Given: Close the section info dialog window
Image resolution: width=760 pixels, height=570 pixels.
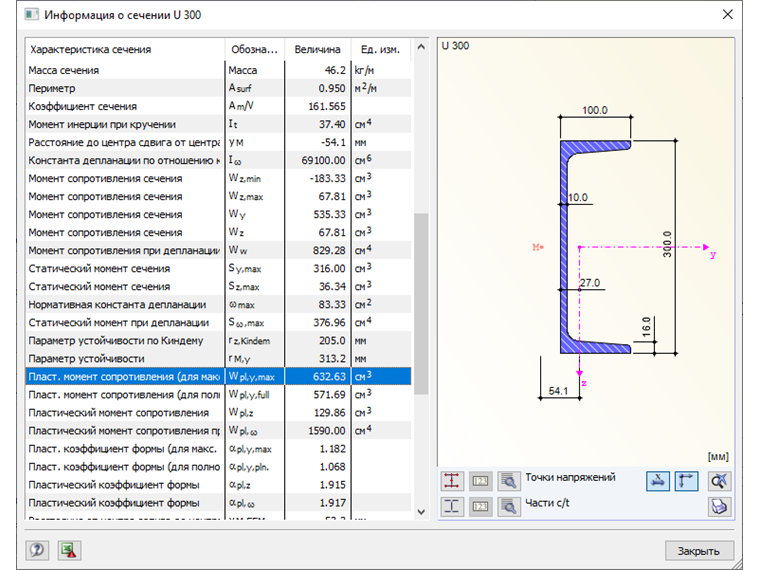Looking at the screenshot, I should 728,15.
